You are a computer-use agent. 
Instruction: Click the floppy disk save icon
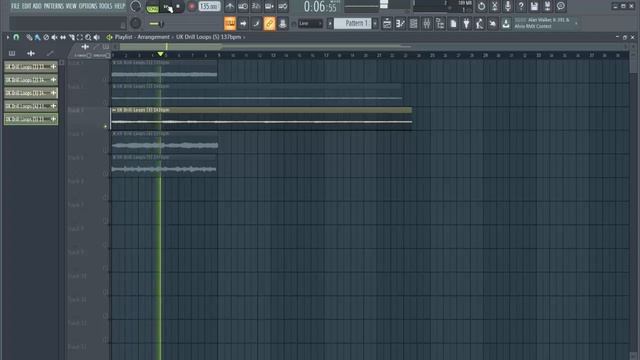[534, 6]
